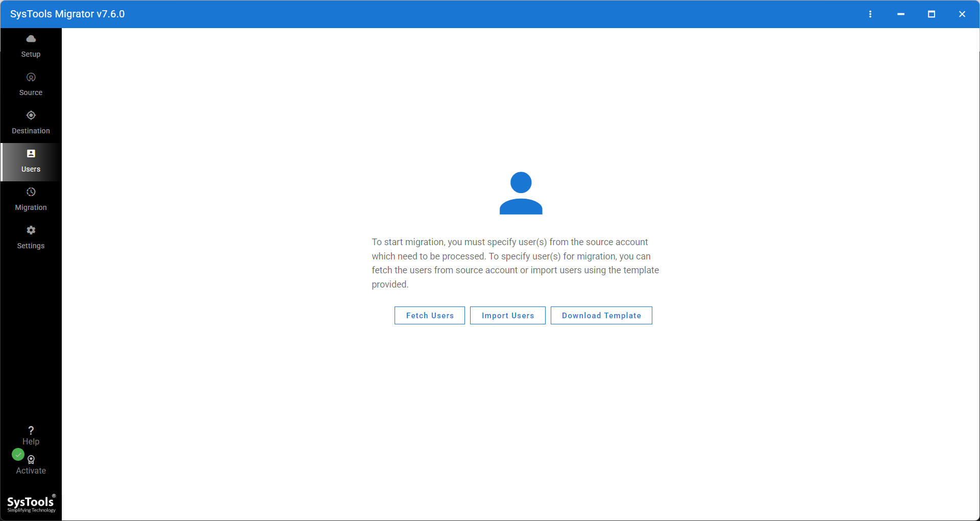Select the Setup cloud icon in sidebar
Viewport: 980px width, 521px height.
[x=31, y=38]
